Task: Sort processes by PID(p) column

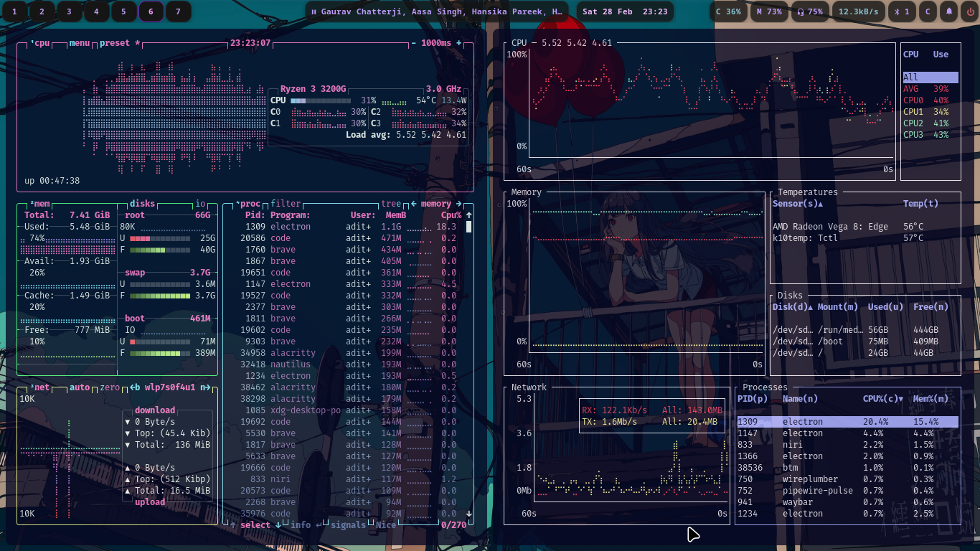Action: (x=753, y=399)
